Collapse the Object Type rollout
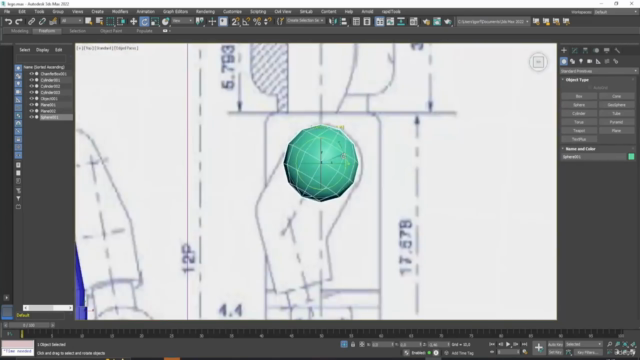This screenshot has height=360, width=640. pos(577,80)
